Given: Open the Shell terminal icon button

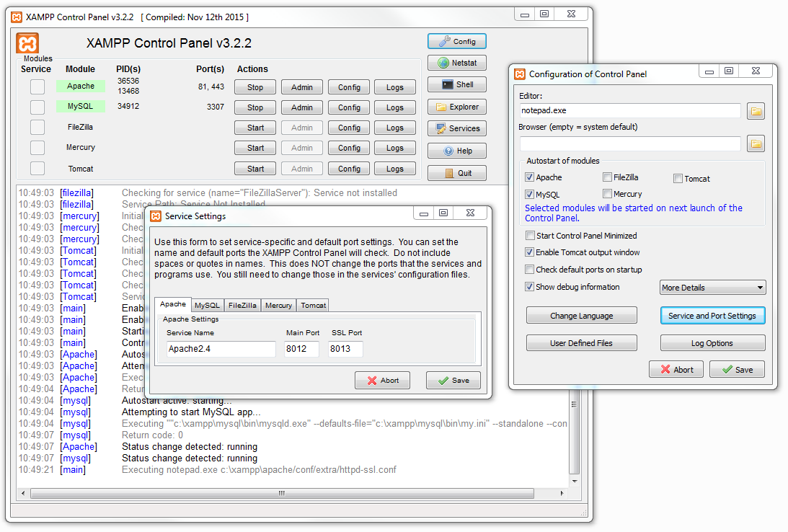Looking at the screenshot, I should click(457, 84).
